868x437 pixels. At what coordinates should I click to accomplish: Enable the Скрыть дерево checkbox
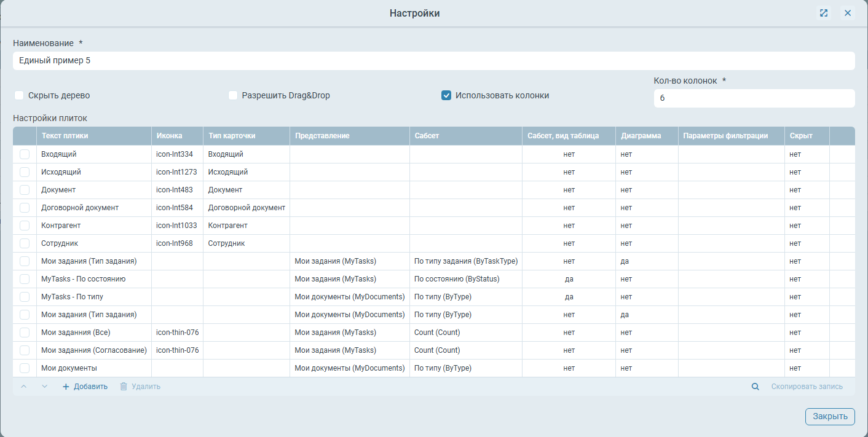[19, 95]
